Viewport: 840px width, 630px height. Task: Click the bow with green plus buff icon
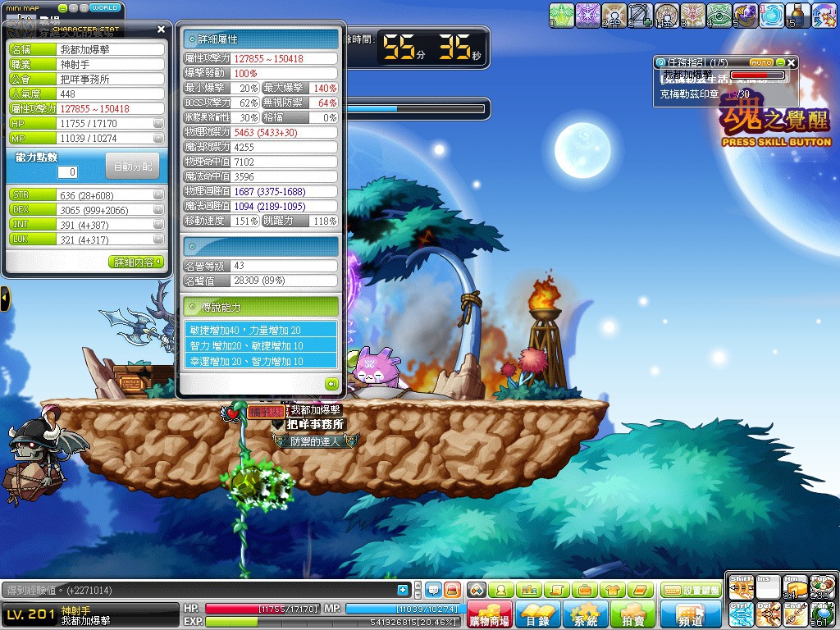tap(640, 15)
